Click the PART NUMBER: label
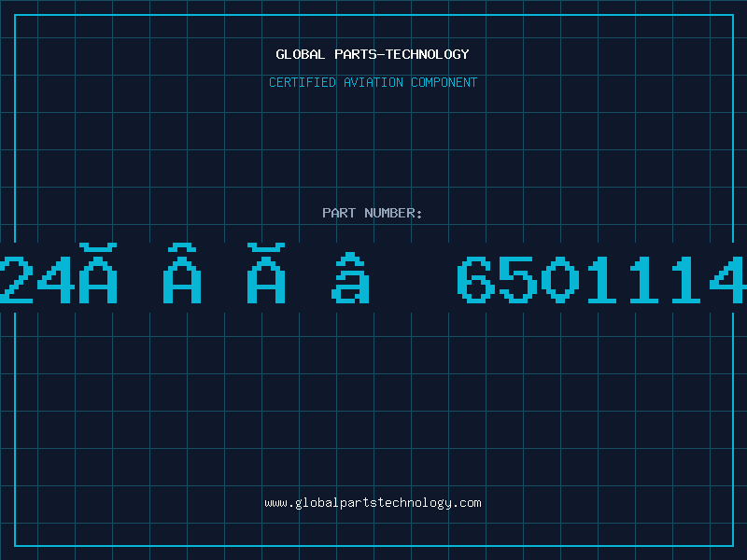 coord(372,213)
